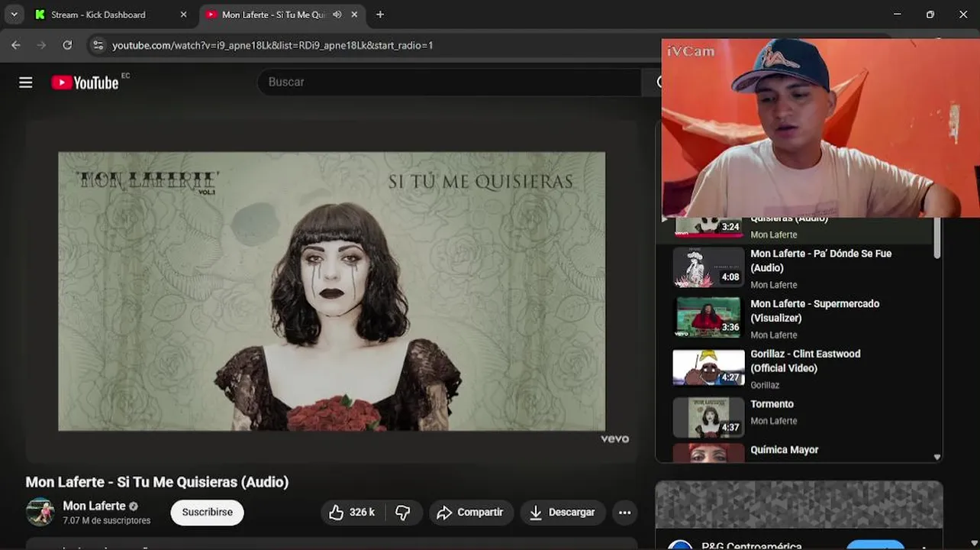Screen dimensions: 980x550
Task: Click the playlist panel scrollbar
Action: (937, 238)
